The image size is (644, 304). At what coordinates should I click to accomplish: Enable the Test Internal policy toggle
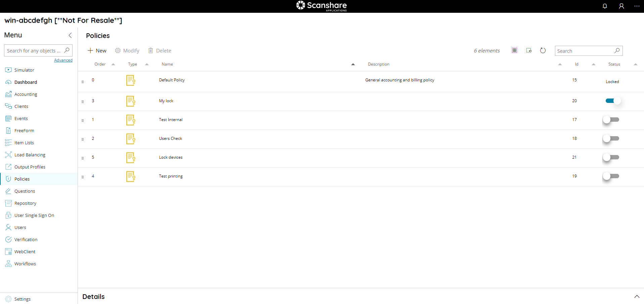[611, 119]
